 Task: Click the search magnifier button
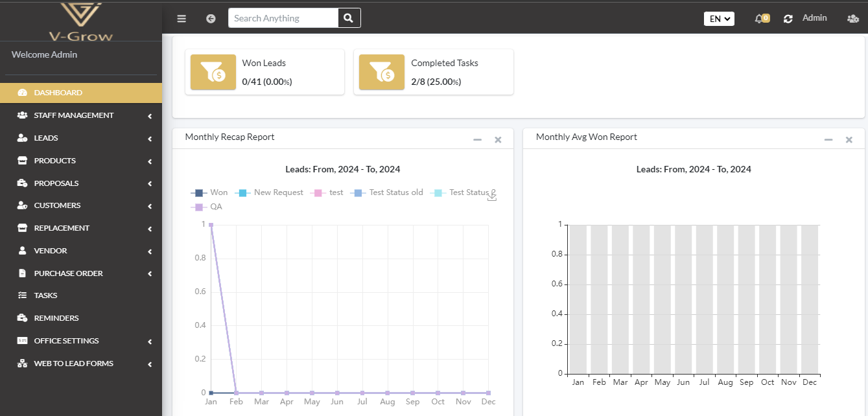pos(349,18)
